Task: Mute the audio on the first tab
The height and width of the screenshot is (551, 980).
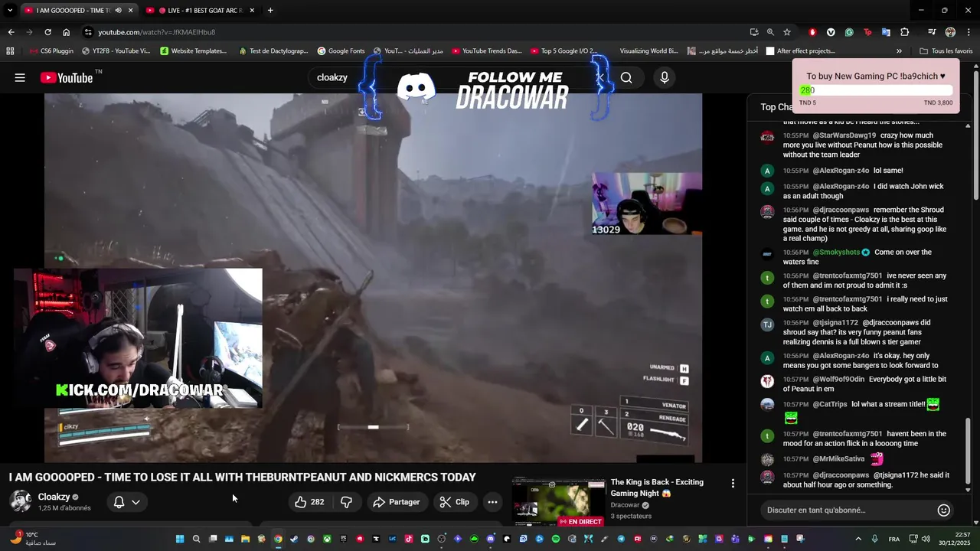Action: click(118, 11)
